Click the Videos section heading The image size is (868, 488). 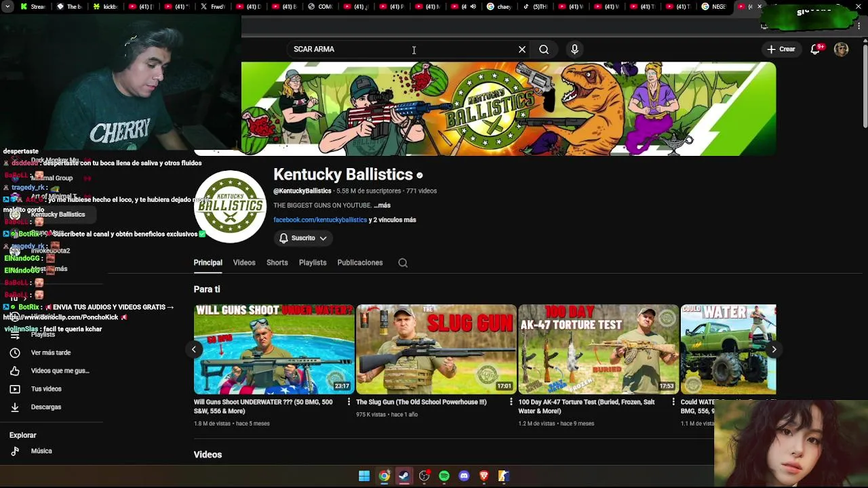(208, 455)
